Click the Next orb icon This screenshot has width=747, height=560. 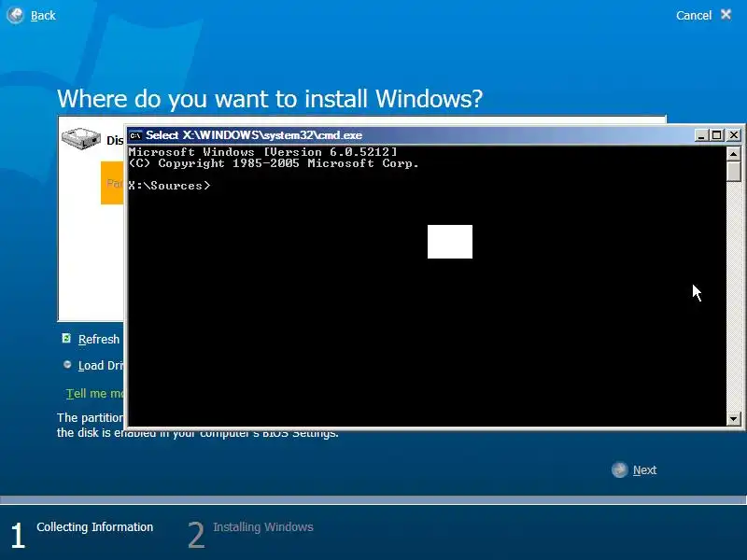[x=619, y=470]
